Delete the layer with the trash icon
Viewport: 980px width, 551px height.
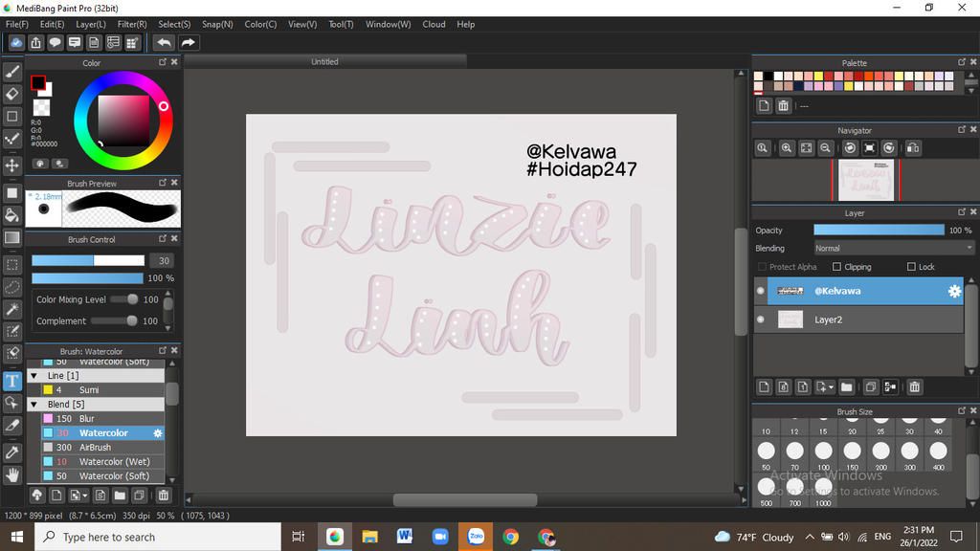click(x=914, y=387)
